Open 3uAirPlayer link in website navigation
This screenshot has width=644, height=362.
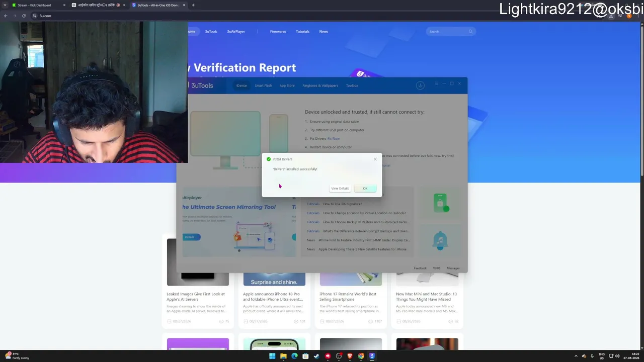click(x=236, y=32)
